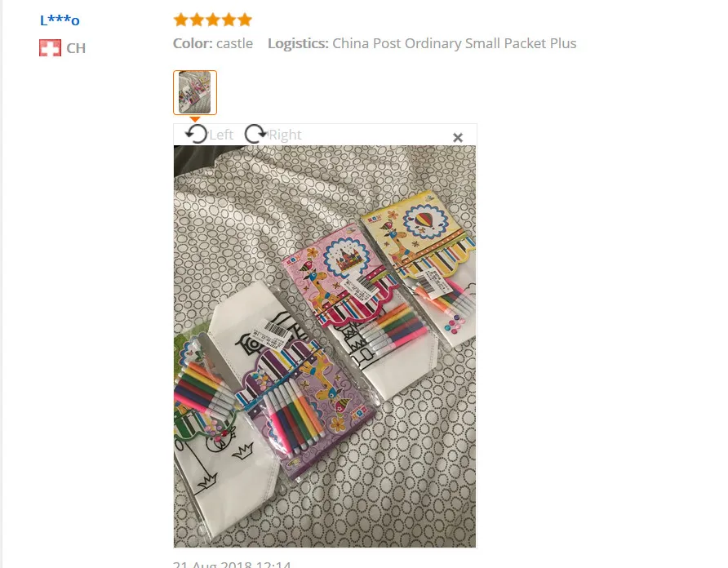This screenshot has height=568, width=728.
Task: Select the fifth orange rating star
Action: [245, 20]
